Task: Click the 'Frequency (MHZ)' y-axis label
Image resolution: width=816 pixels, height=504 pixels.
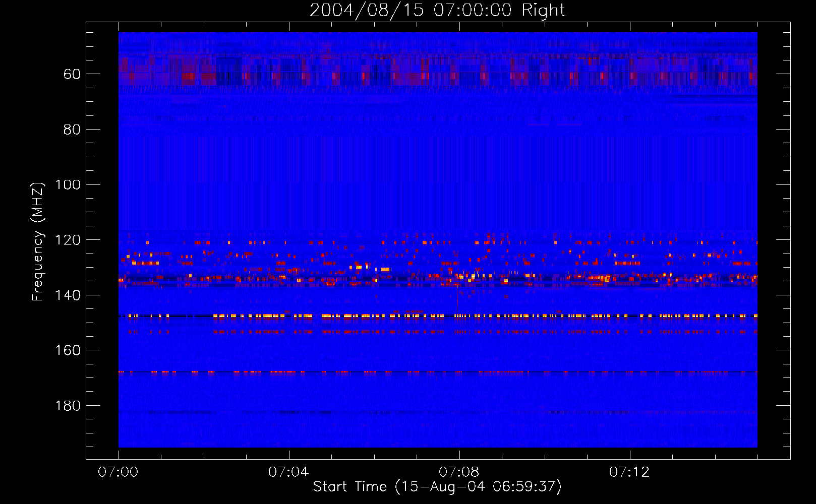Action: pyautogui.click(x=38, y=241)
